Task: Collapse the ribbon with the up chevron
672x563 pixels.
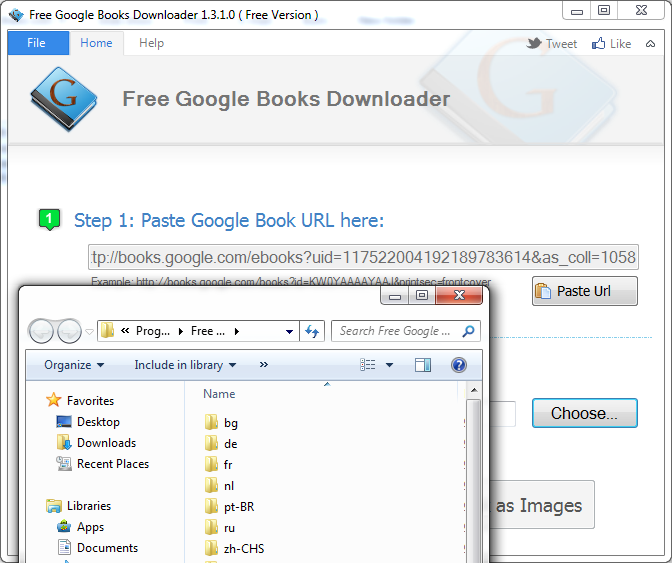Action: click(x=650, y=44)
